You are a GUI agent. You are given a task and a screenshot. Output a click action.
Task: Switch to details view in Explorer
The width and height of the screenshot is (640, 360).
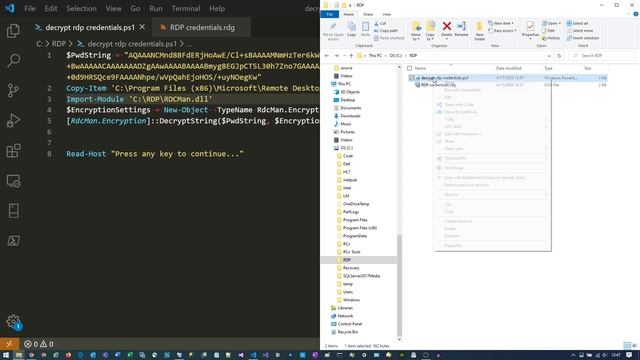(627, 346)
